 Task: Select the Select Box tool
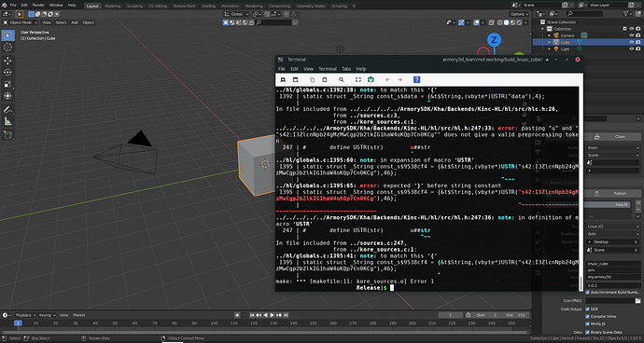pos(7,35)
